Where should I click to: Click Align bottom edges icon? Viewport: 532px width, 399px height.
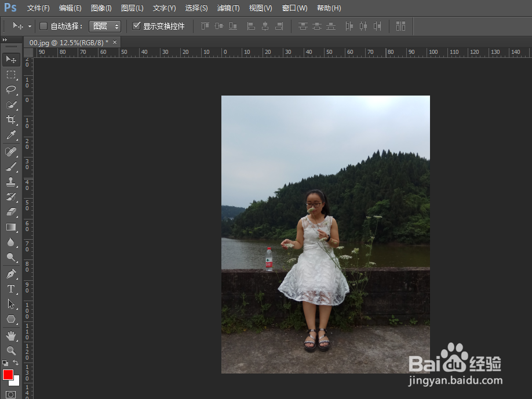(233, 25)
